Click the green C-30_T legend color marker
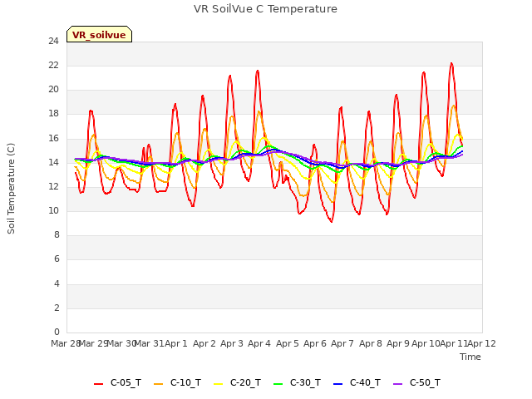The width and height of the screenshot is (532, 399). point(278,384)
